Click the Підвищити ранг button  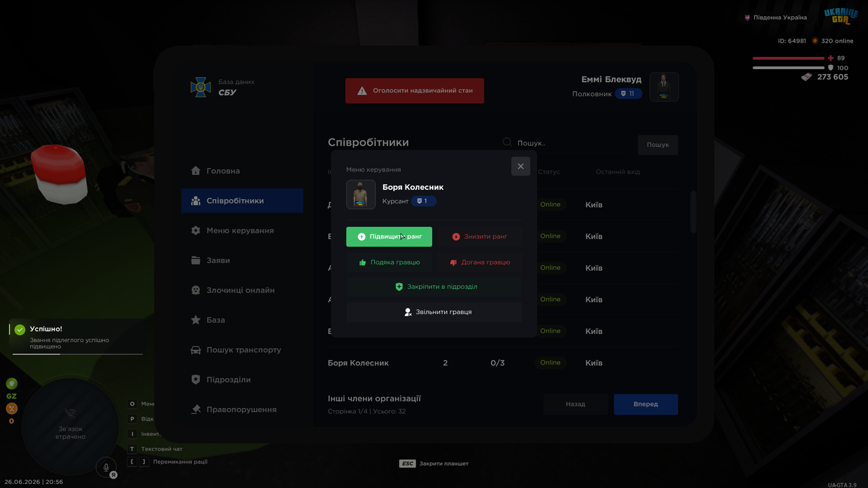[x=389, y=237]
